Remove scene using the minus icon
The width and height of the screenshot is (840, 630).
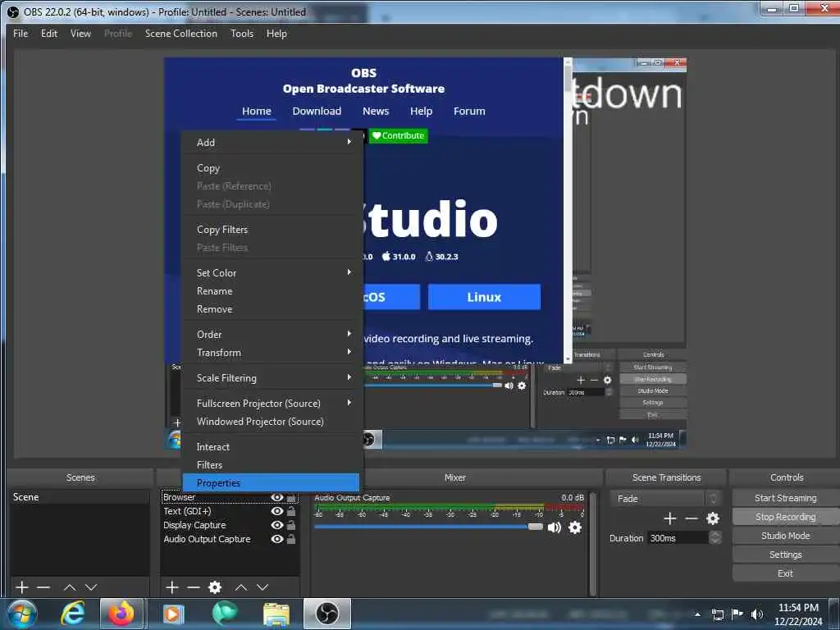(43, 587)
